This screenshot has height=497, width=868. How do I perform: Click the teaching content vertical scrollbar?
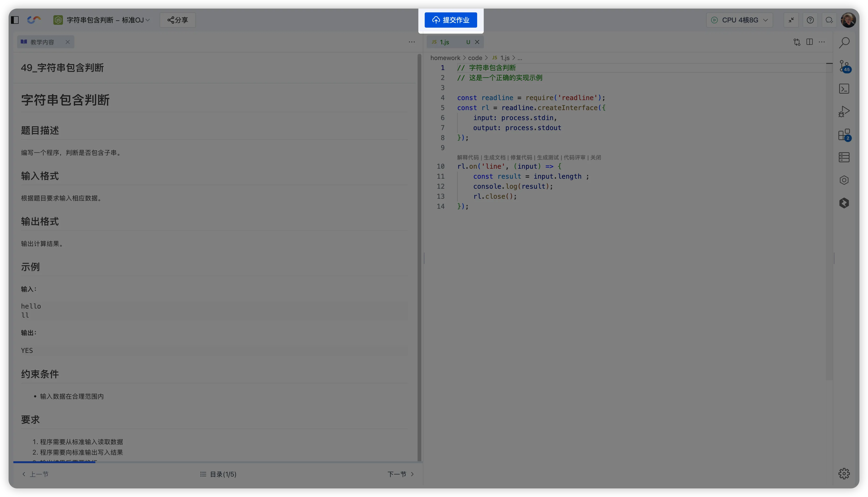coord(419,256)
